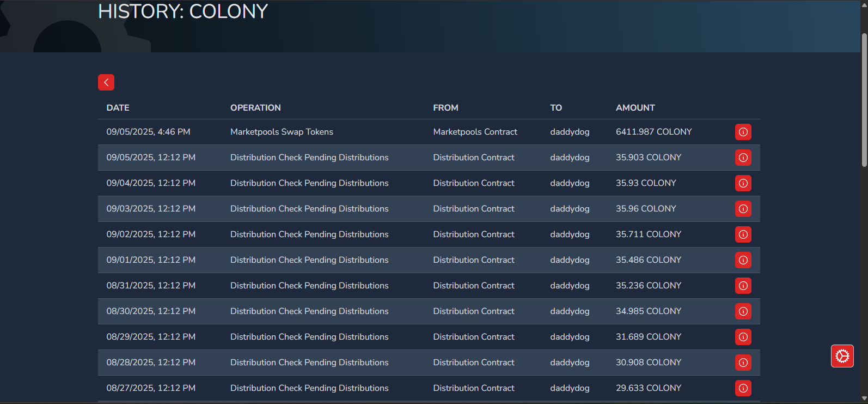
Task: Click the scrollbar down arrow
Action: tap(864, 399)
